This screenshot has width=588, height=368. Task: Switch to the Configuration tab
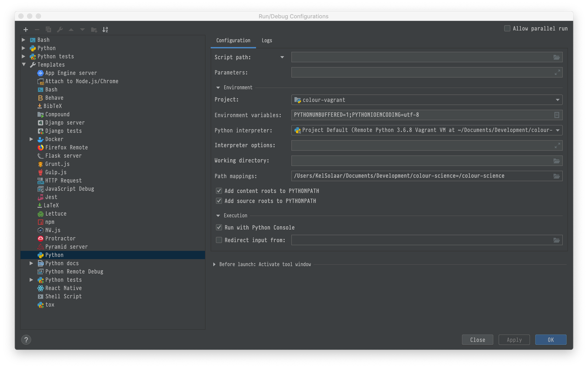tap(233, 40)
